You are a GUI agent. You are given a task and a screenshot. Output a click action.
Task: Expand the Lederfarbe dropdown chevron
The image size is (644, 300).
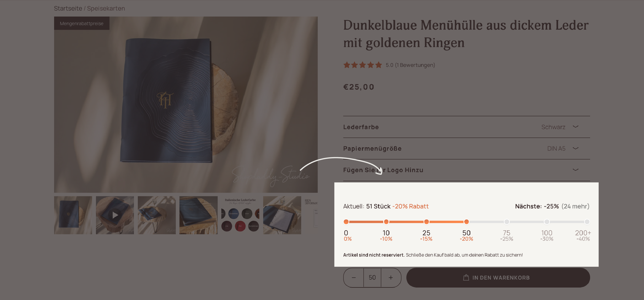click(x=576, y=127)
